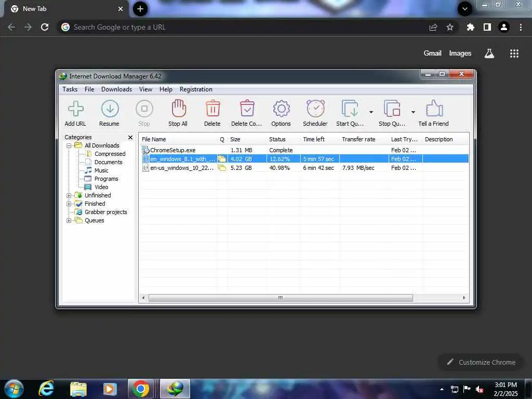Click the queue icon on the windows_10 row
532x399 pixels.
[x=222, y=168]
